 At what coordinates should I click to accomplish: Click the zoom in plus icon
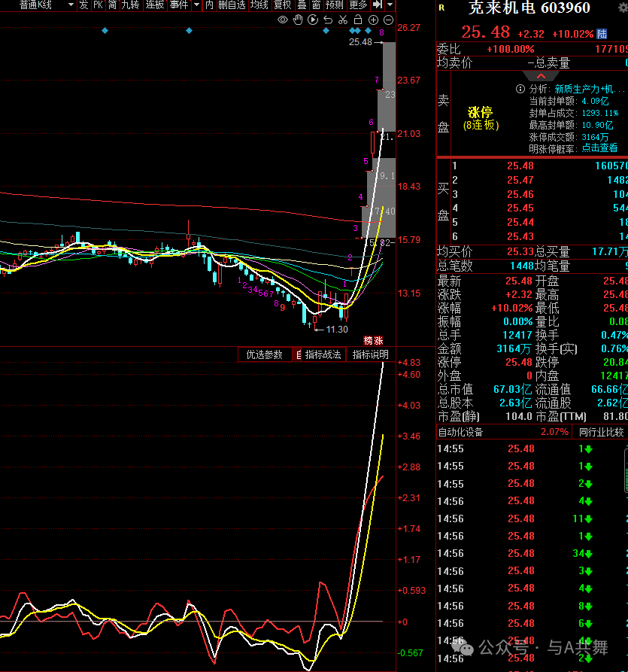[373, 20]
